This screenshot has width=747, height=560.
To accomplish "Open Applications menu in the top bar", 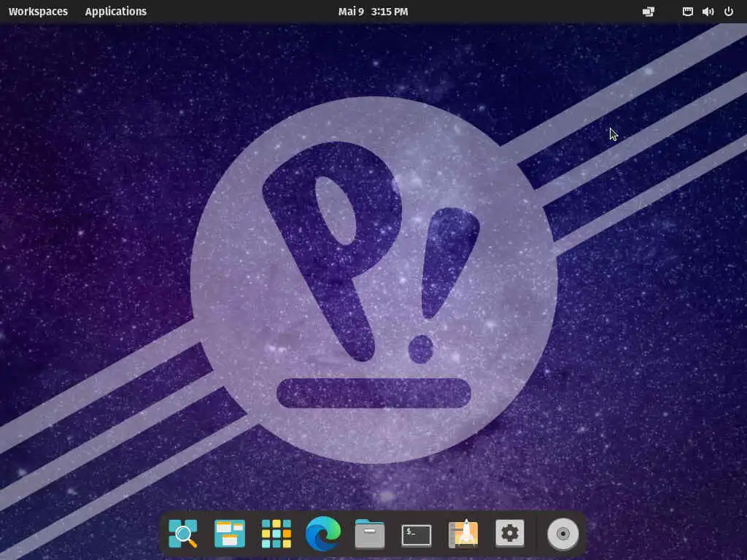I will [116, 12].
